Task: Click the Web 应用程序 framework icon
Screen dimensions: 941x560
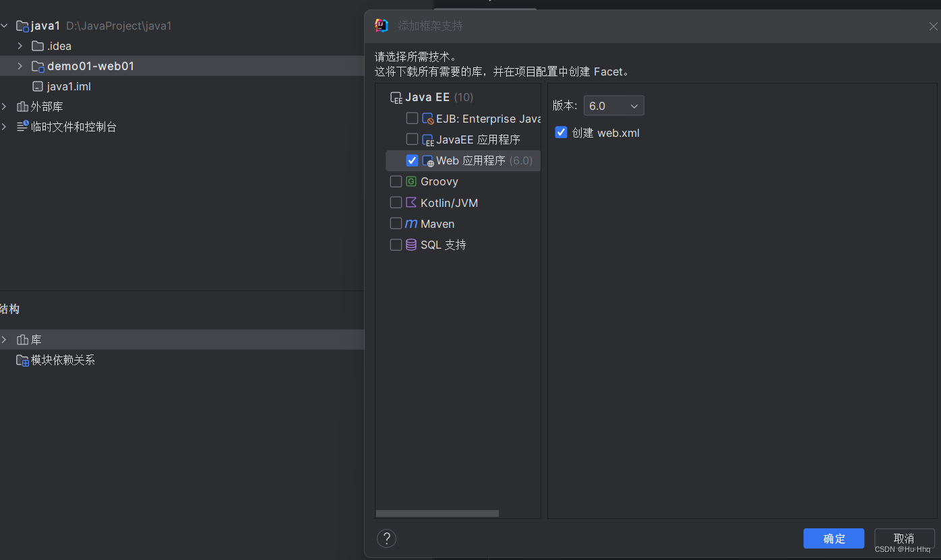Action: pos(427,160)
